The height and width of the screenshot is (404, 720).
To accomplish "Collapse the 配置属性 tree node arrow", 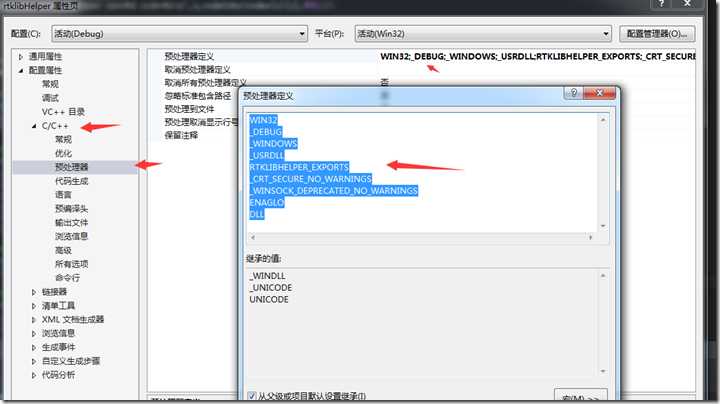I will coord(21,71).
